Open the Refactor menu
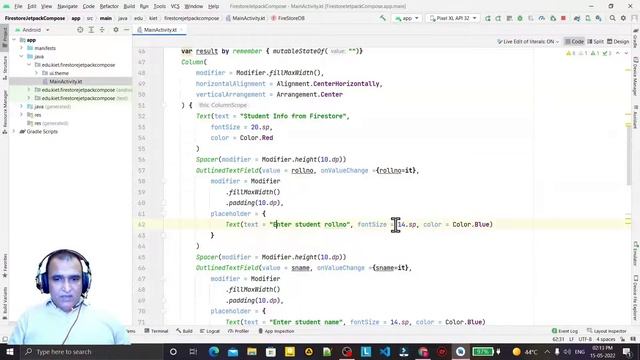 [109, 6]
